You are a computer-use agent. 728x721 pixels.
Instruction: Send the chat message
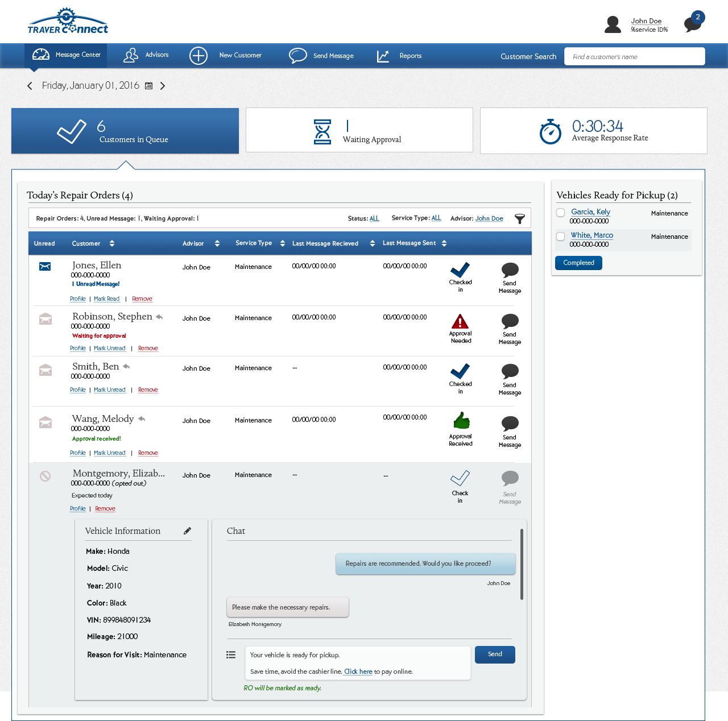click(x=495, y=654)
